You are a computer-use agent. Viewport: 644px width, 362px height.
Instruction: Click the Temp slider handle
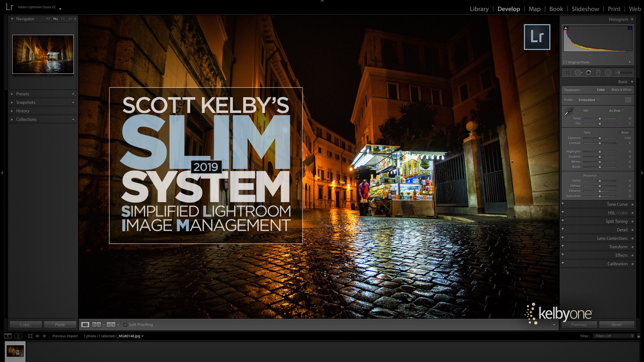[x=600, y=119]
